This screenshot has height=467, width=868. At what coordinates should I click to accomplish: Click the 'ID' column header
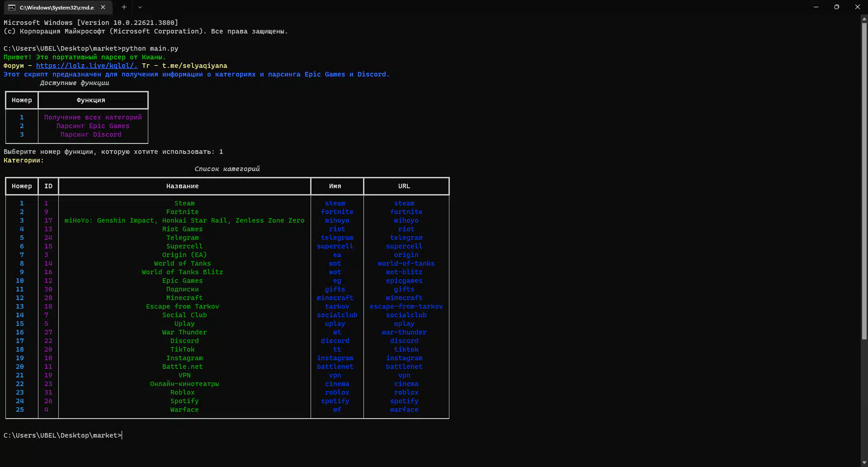pos(48,186)
